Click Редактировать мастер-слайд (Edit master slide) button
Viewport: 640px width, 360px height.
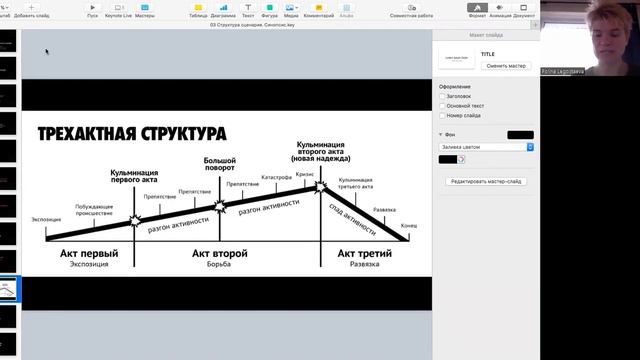pos(486,181)
